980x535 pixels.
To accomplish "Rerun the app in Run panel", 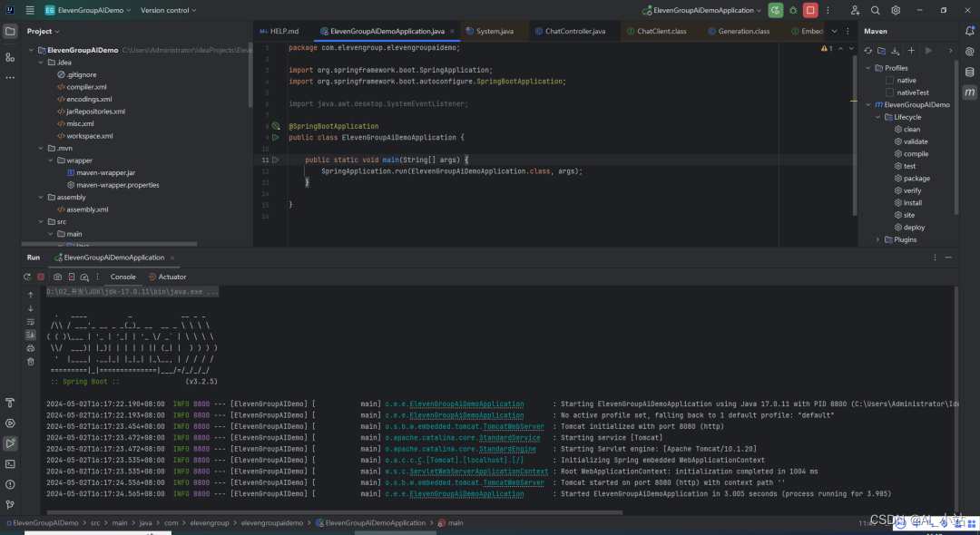I will click(27, 277).
